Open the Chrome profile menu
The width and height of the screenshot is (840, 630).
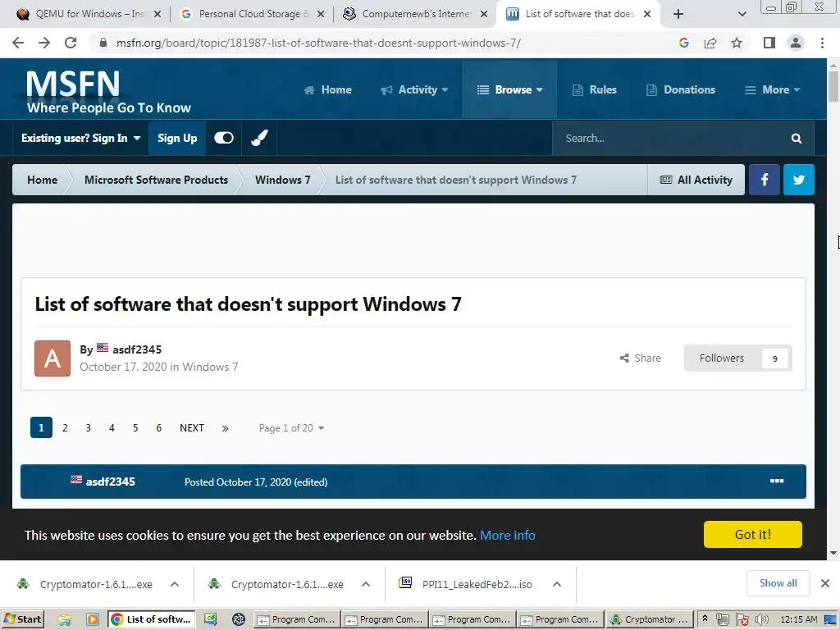796,43
